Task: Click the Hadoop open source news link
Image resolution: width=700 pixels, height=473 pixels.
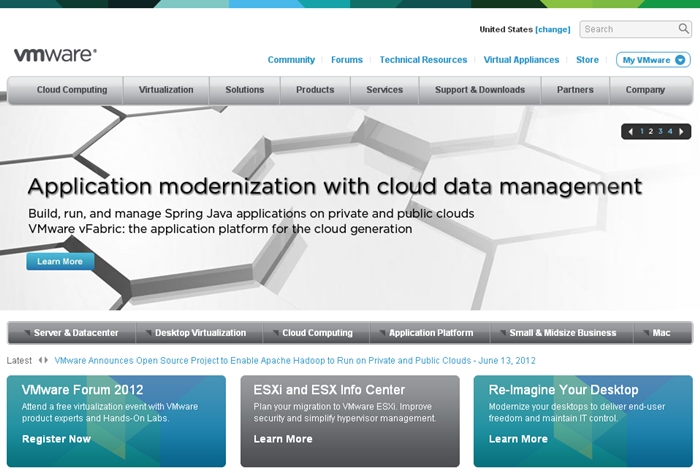Action: point(295,360)
